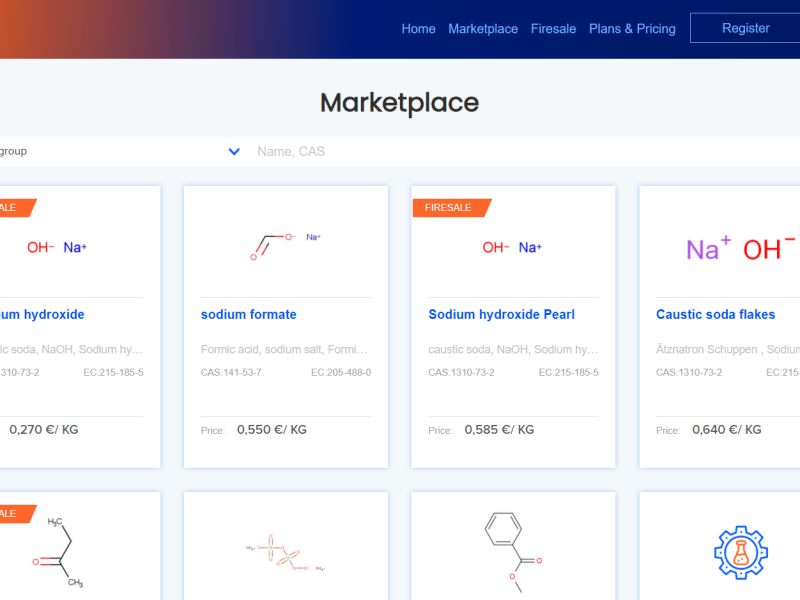Viewport: 800px width, 600px height.
Task: Click the methyl benzoate benzene ring image
Action: [513, 552]
